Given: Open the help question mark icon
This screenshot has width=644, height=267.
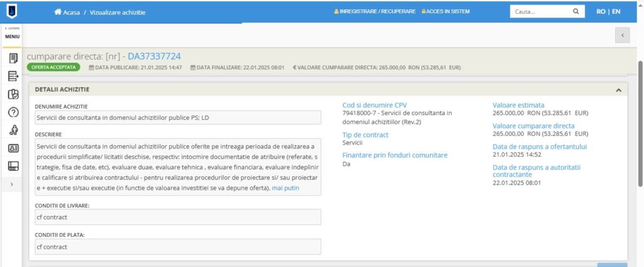Looking at the screenshot, I should [x=13, y=112].
